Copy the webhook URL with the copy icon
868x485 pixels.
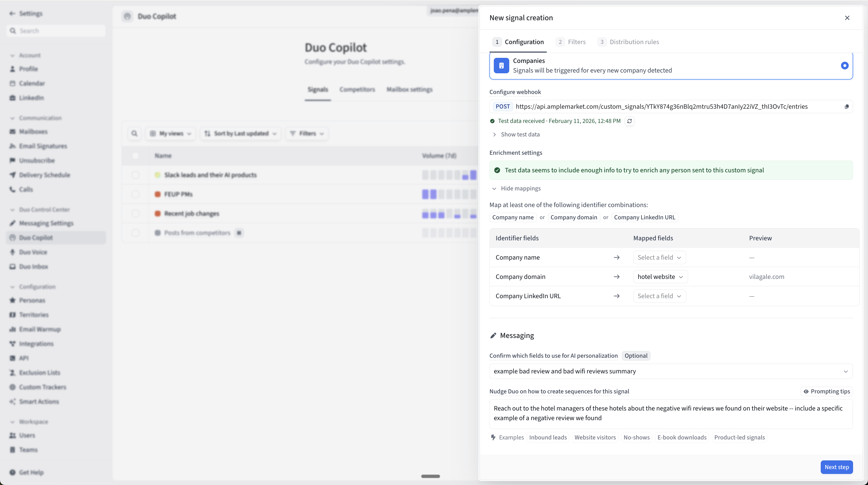[847, 107]
